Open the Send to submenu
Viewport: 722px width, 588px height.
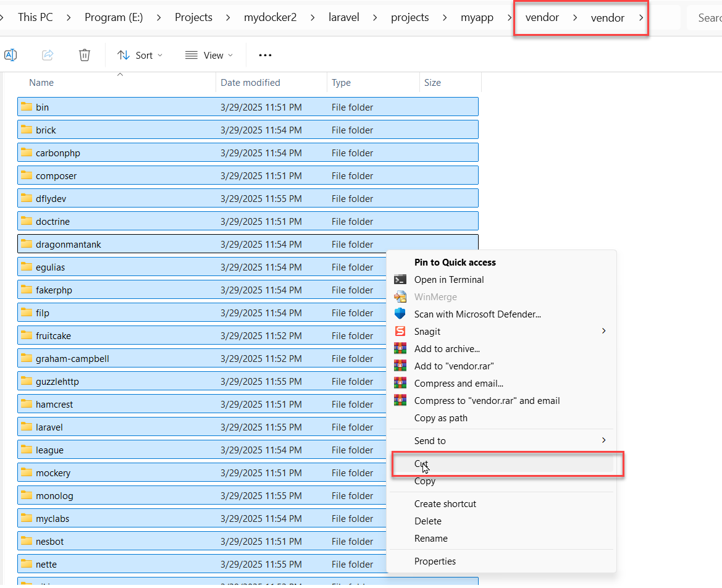click(502, 440)
